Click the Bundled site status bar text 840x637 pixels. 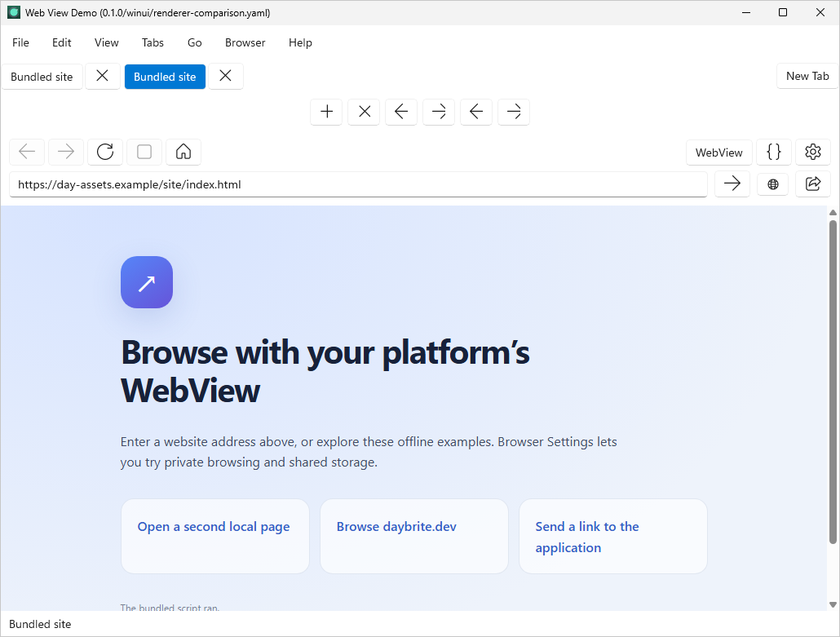pos(40,624)
